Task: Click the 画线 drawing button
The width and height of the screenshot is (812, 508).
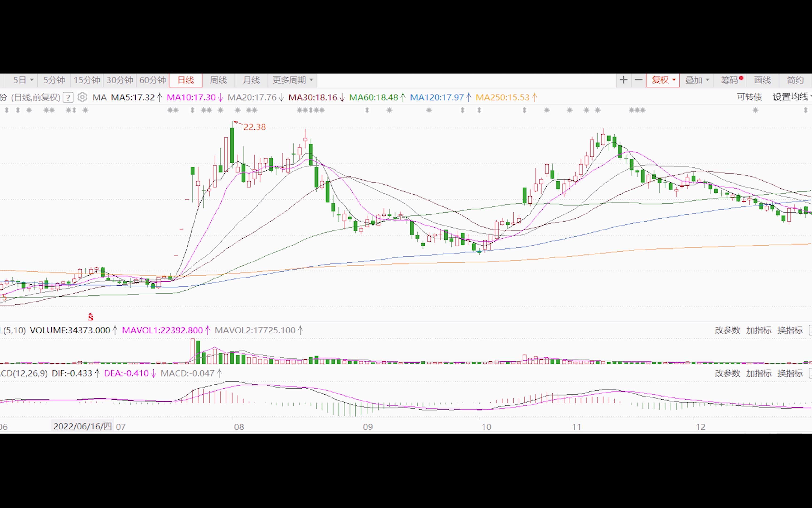Action: 763,80
